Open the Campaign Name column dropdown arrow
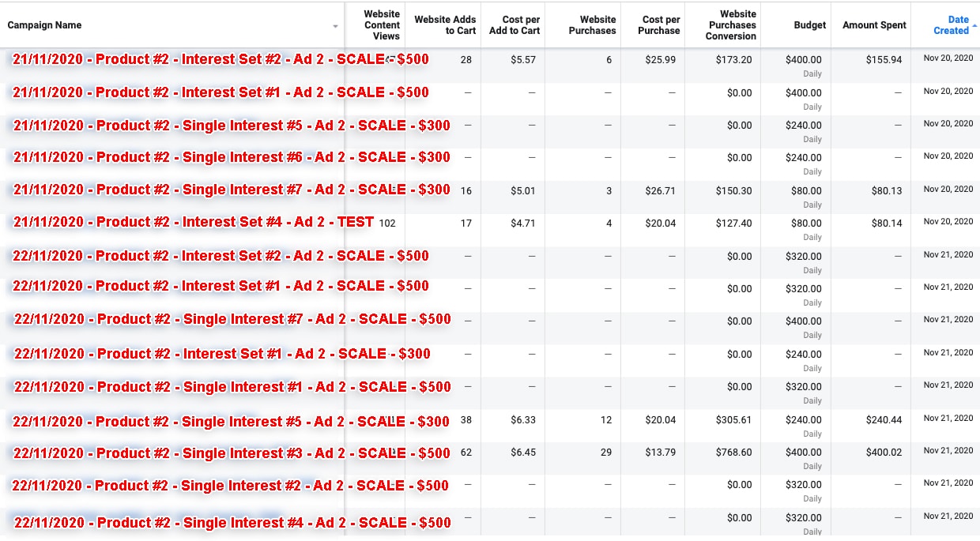This screenshot has height=541, width=980. coord(336,26)
